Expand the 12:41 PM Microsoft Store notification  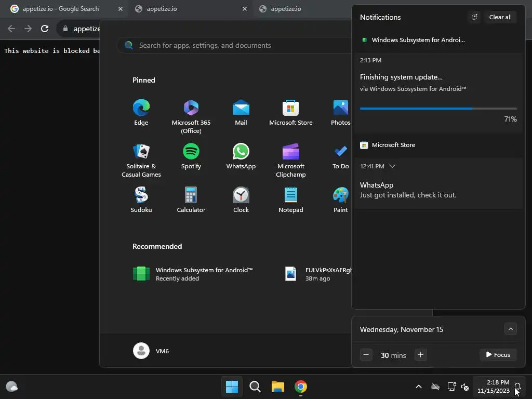[x=392, y=166]
